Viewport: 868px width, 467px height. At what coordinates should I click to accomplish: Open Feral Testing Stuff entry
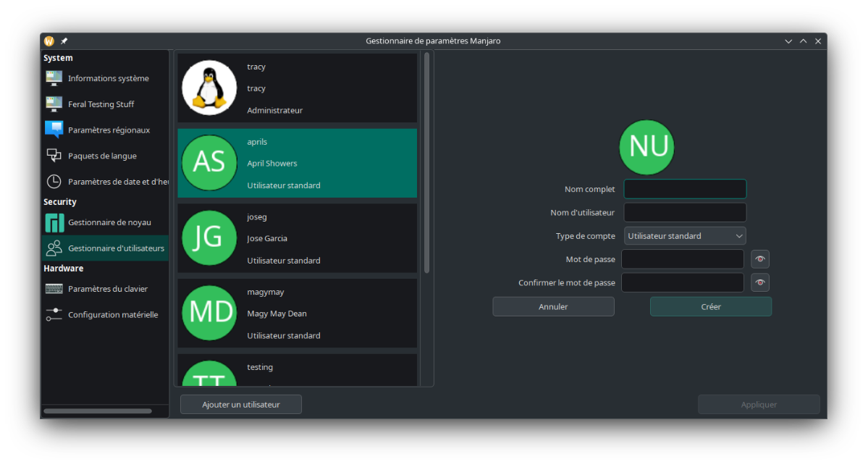tap(105, 104)
